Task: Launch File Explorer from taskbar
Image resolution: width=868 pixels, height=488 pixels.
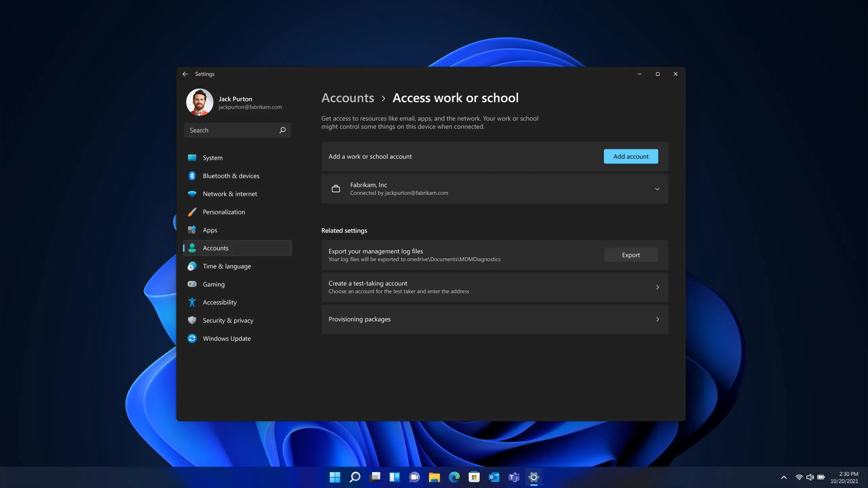Action: (434, 477)
